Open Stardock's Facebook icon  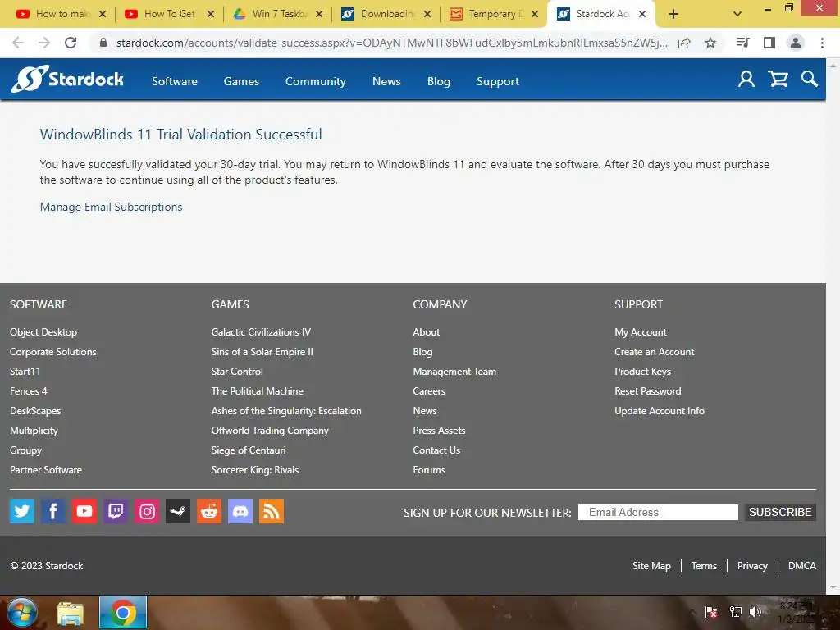click(53, 511)
